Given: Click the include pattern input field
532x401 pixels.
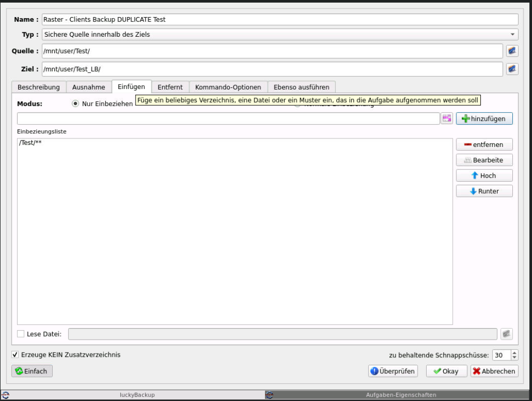Looking at the screenshot, I should point(228,119).
